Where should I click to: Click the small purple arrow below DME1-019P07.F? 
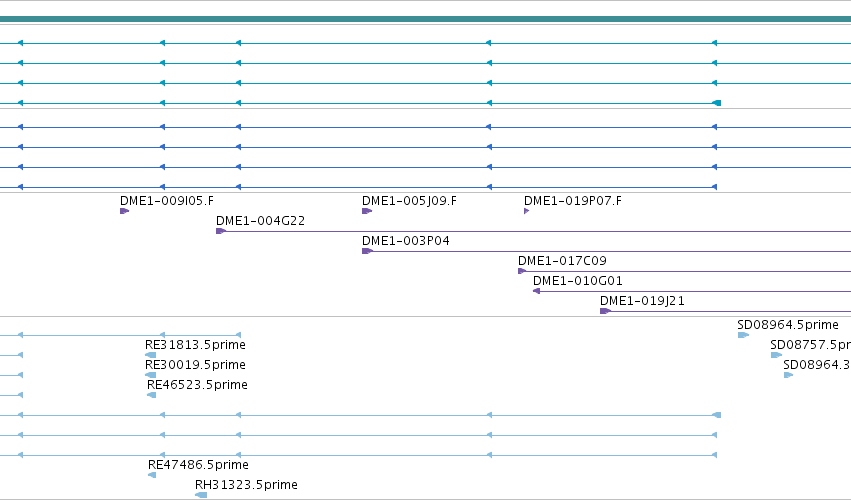pyautogui.click(x=526, y=211)
